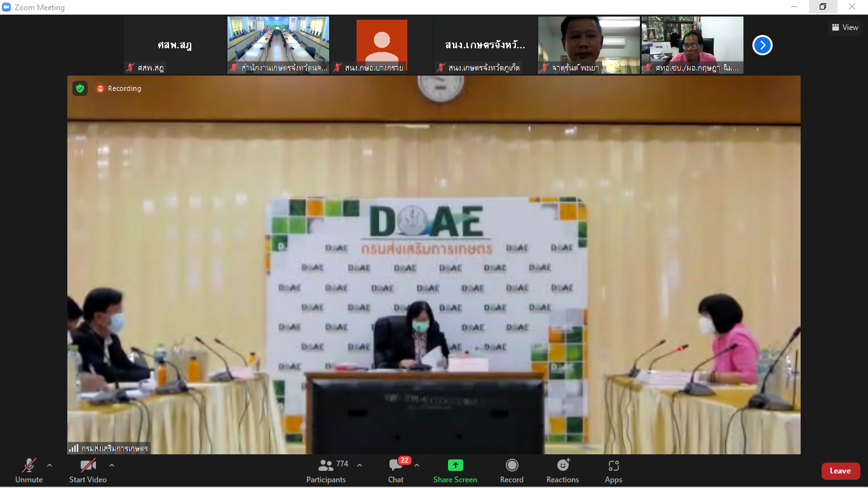Close the Zoom Meeting window
868x488 pixels.
coord(852,7)
